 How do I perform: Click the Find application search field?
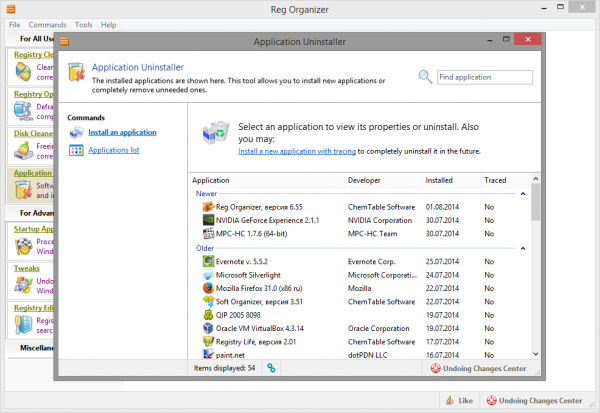point(485,77)
